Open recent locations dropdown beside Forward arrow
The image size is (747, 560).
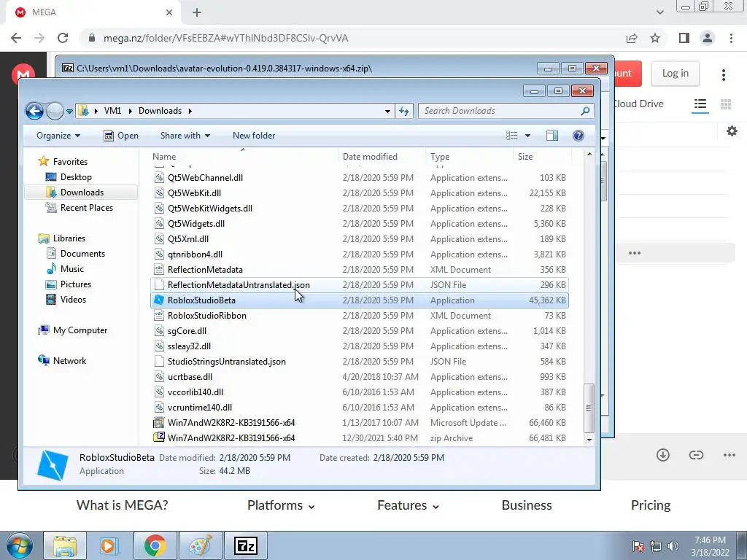[69, 112]
